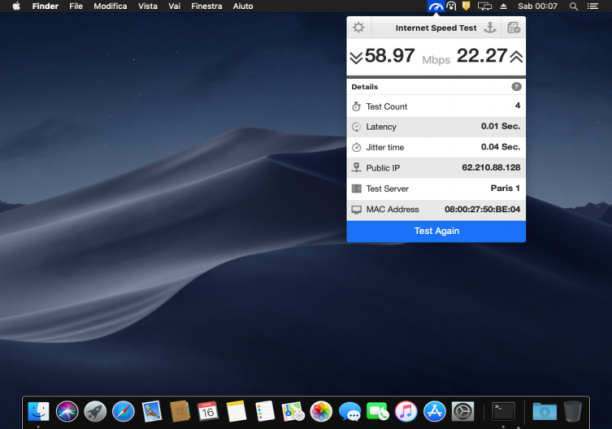612x429 pixels.
Task: Open the test history calendar icon
Action: coord(513,28)
